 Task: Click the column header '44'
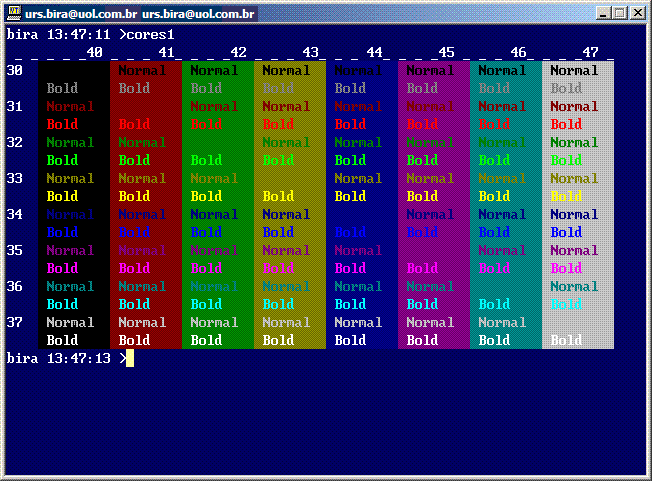click(375, 52)
